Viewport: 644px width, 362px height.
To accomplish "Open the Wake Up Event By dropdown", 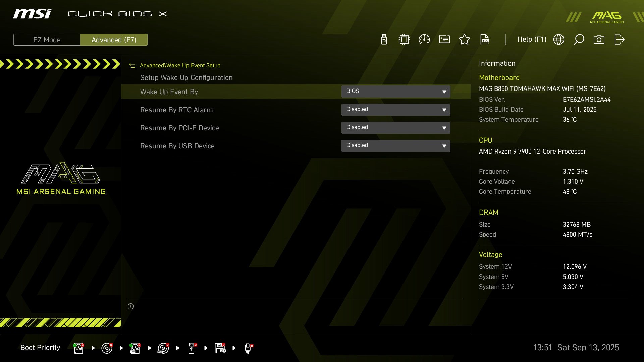I will 396,92.
